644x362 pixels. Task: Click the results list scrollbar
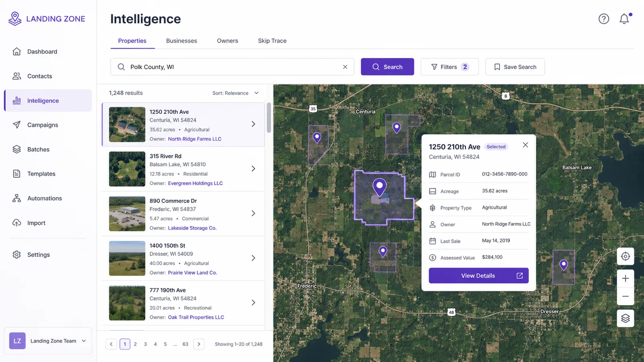269,117
